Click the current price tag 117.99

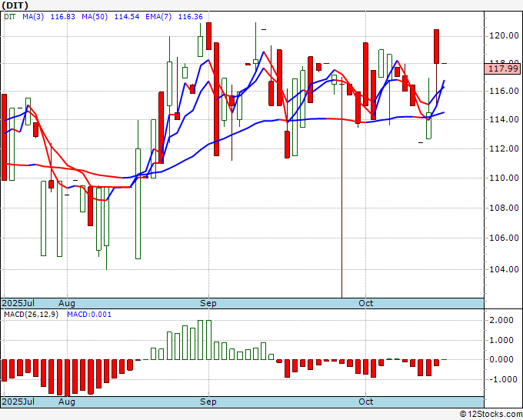[x=504, y=68]
